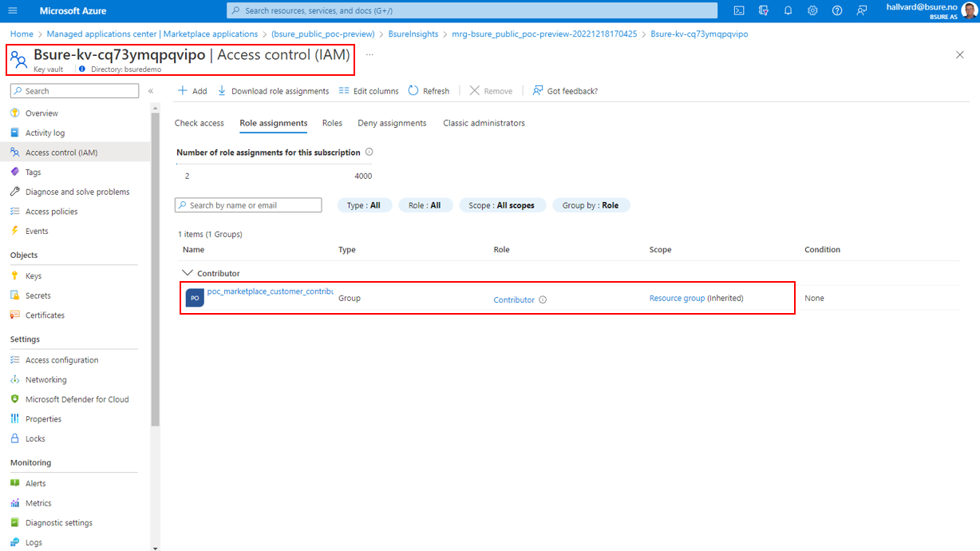Open Secrets in the sidebar
The image size is (980, 551).
point(38,295)
